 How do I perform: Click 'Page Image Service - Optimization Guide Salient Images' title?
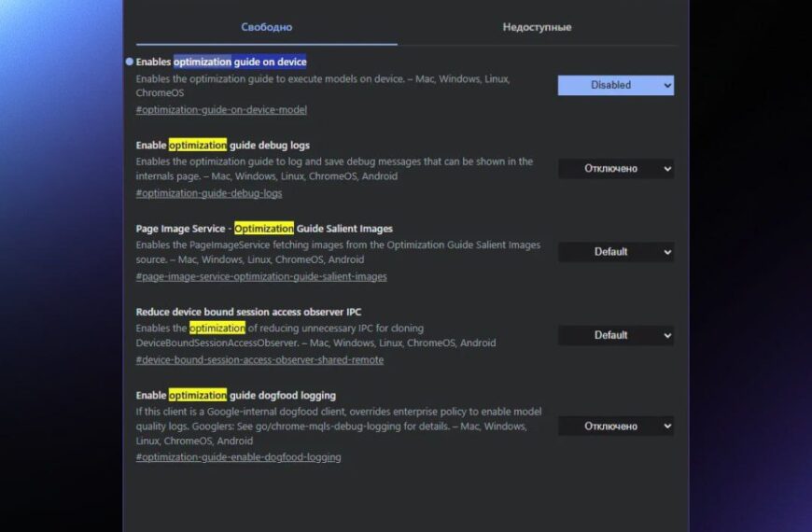tap(264, 229)
